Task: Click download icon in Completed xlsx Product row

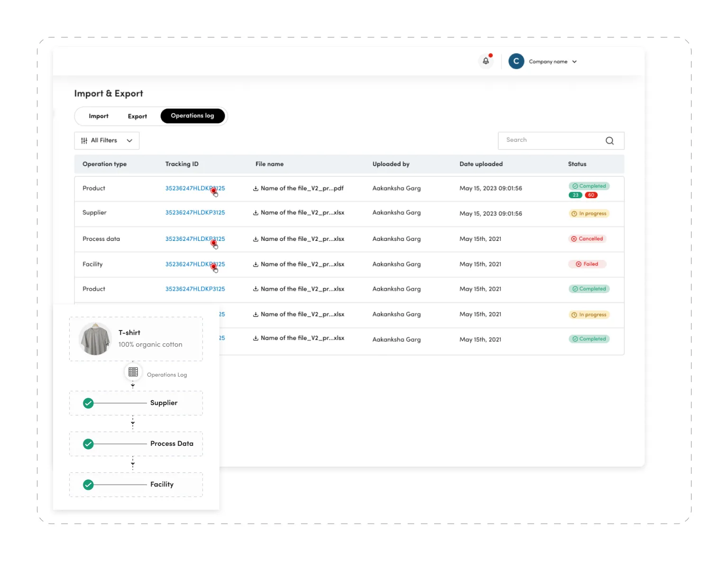Action: [255, 289]
